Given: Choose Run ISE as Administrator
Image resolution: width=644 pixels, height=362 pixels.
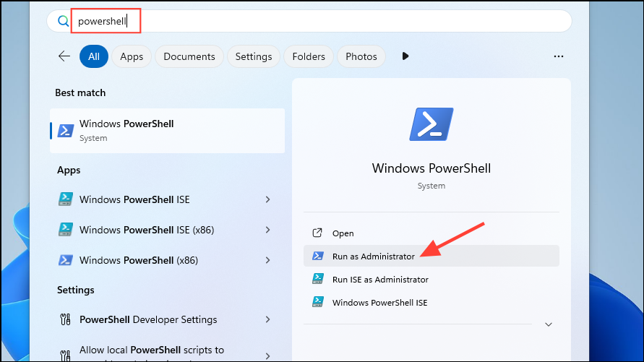Looking at the screenshot, I should (x=432, y=280).
